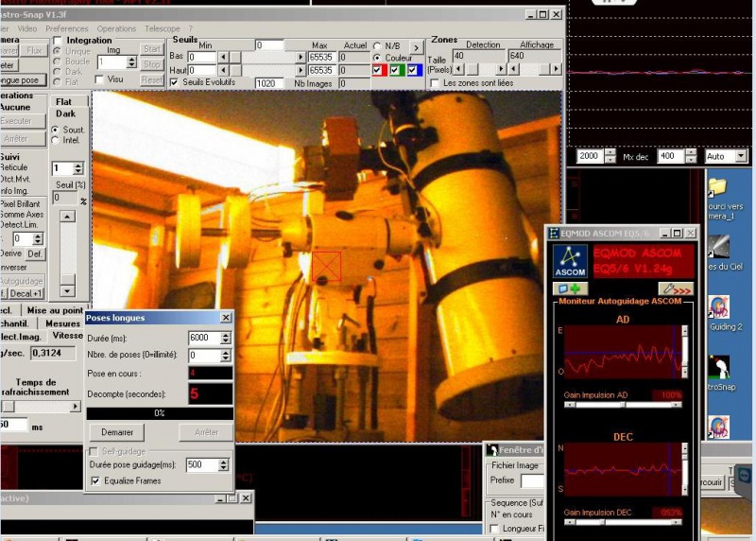Select the N/B radio button

click(378, 45)
